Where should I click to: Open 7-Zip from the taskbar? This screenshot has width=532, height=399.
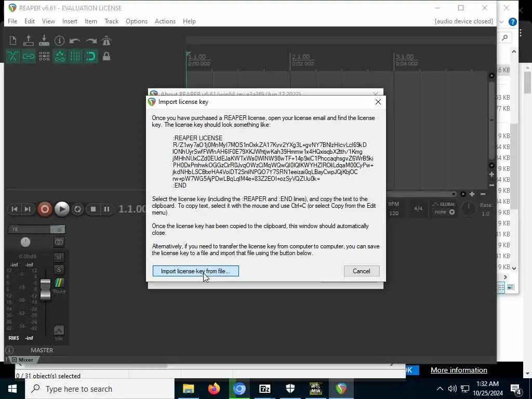[264, 389]
